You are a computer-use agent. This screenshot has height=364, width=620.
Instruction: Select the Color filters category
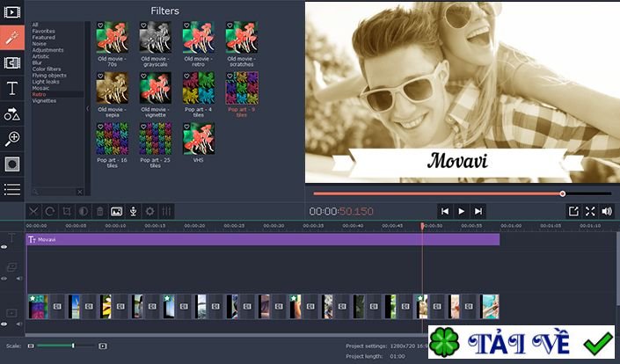(47, 69)
